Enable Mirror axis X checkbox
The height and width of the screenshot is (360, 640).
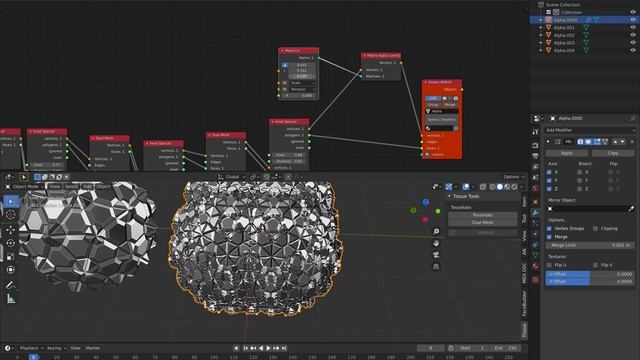point(549,172)
